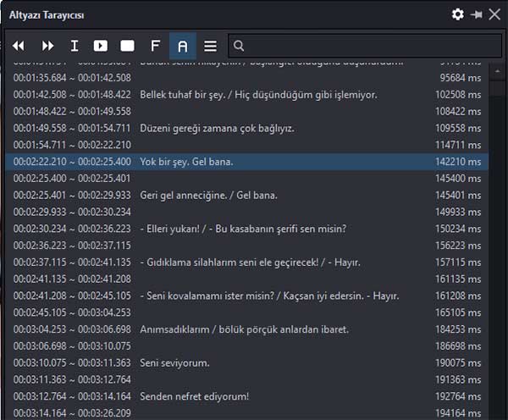Viewport: 508px width, 420px height.
Task: Click the 95684 ms value
Action: point(461,78)
